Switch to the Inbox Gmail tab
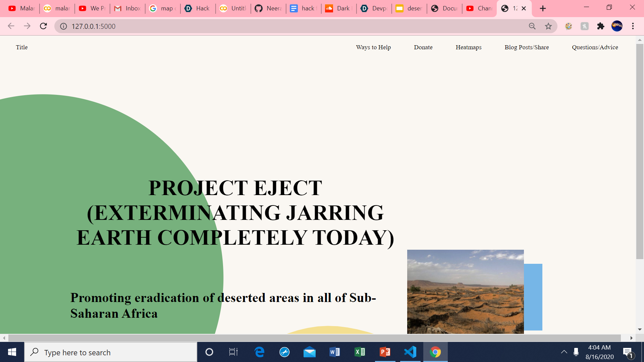The width and height of the screenshot is (644, 362). point(127,8)
